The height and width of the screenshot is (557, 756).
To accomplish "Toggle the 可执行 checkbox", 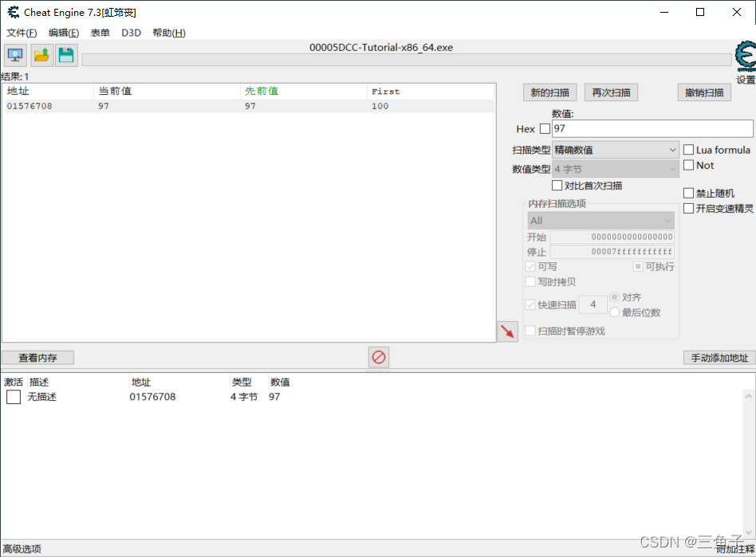I will tap(638, 266).
